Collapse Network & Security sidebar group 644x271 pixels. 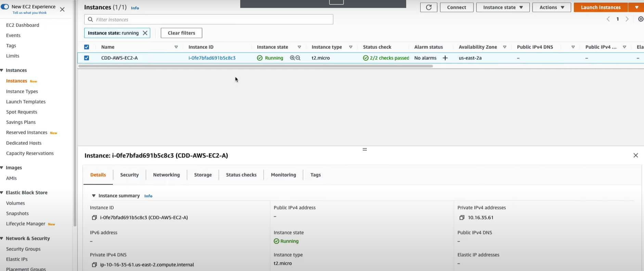(2, 238)
